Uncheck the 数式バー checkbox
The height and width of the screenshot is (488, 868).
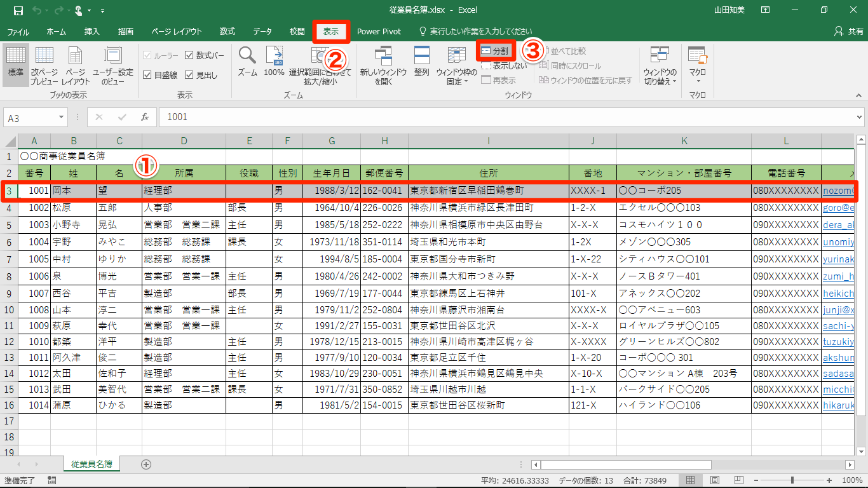click(189, 55)
